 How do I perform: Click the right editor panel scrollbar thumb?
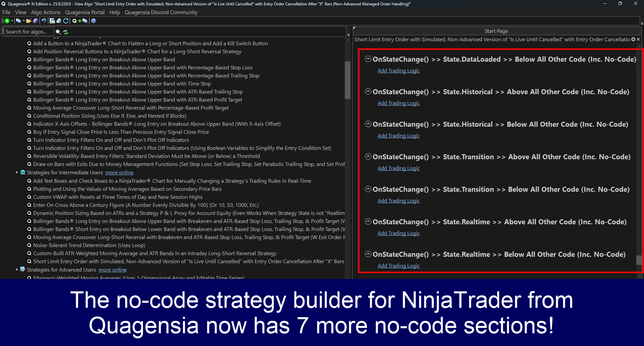tap(639, 260)
